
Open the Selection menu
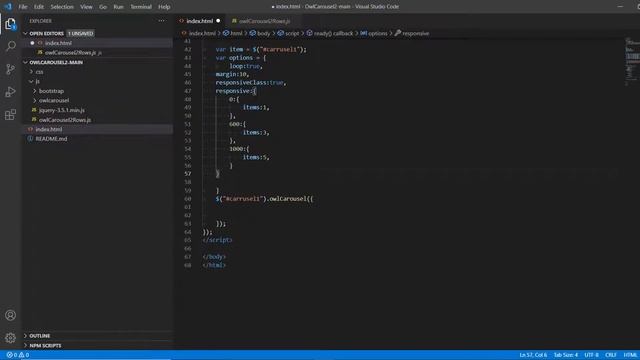62,7
